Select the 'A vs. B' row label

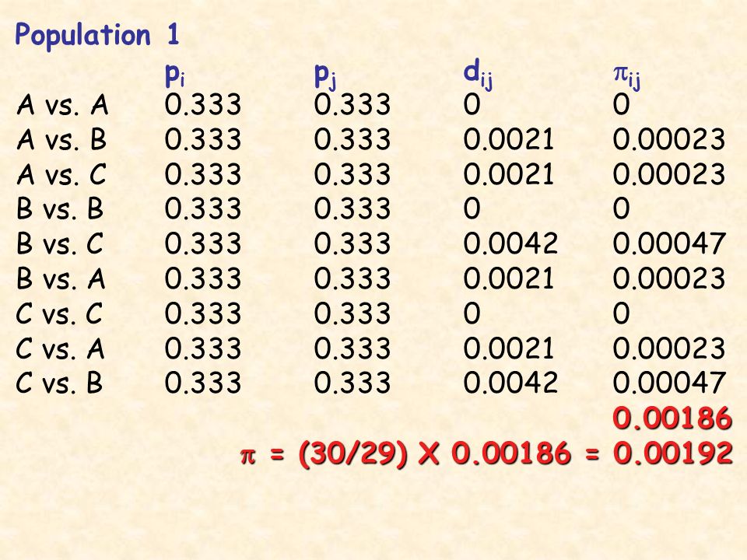coord(61,139)
